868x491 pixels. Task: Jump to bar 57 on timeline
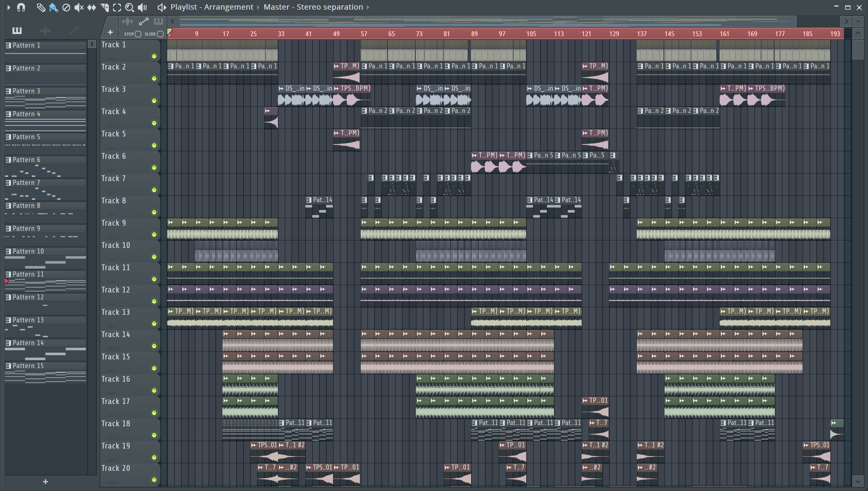pos(364,34)
